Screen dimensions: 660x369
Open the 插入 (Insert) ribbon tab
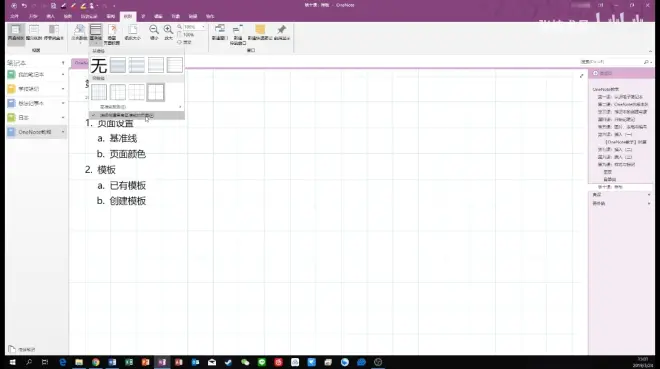51,16
